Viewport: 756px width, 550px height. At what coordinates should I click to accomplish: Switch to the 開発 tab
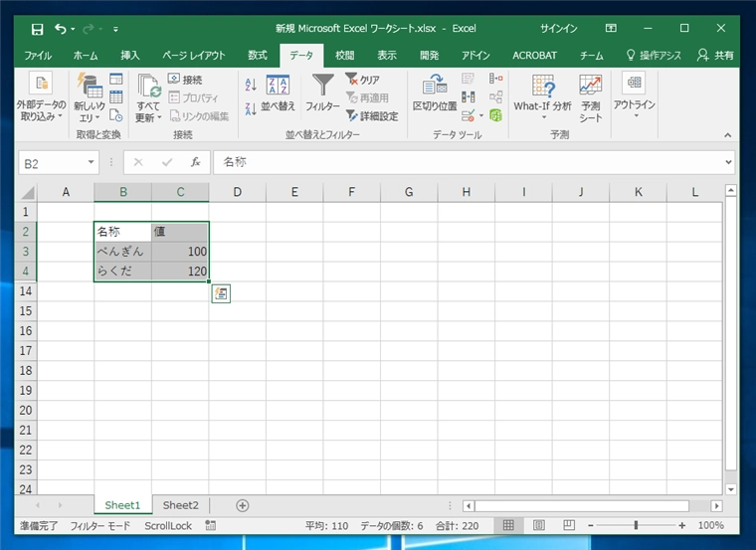click(x=429, y=56)
